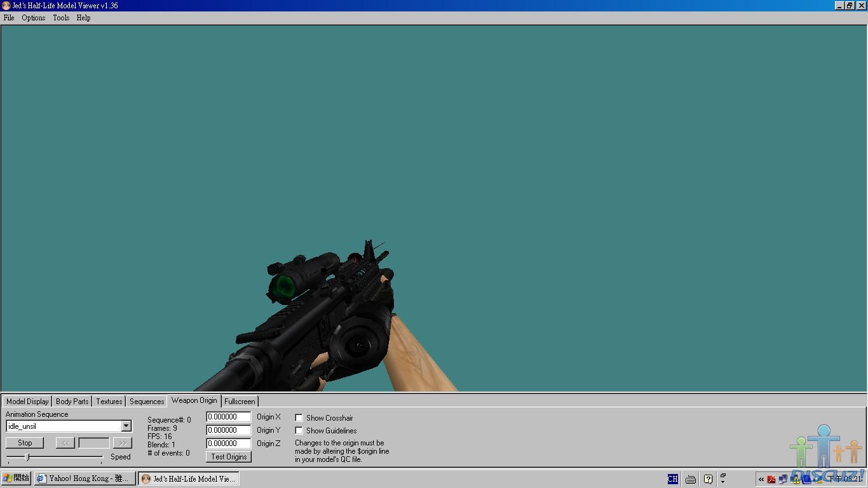Stop the animation playback
This screenshot has height=488, width=868.
[25, 443]
